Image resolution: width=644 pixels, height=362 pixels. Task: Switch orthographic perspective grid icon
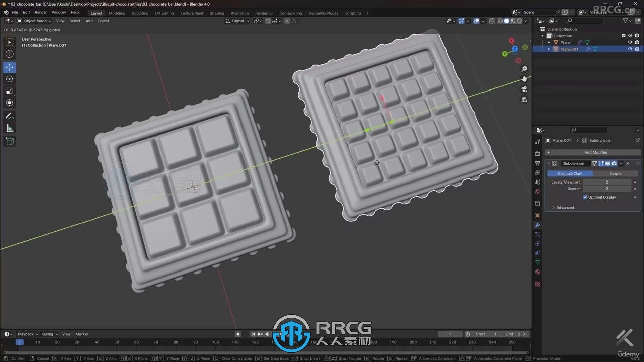point(524,100)
